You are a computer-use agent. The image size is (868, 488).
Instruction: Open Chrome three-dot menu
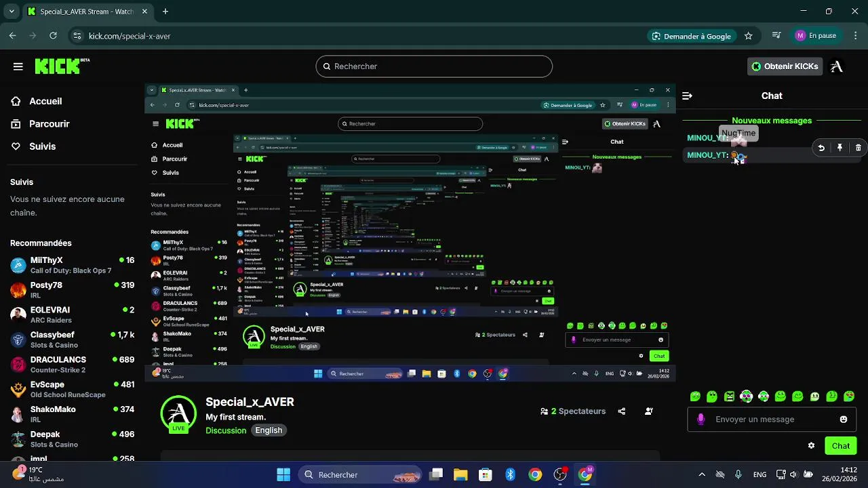(854, 36)
